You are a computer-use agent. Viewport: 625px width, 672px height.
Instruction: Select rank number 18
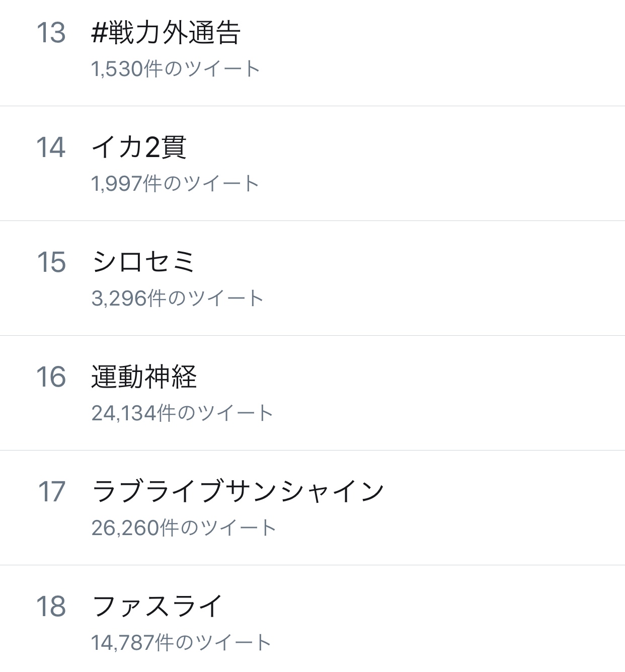pyautogui.click(x=51, y=606)
